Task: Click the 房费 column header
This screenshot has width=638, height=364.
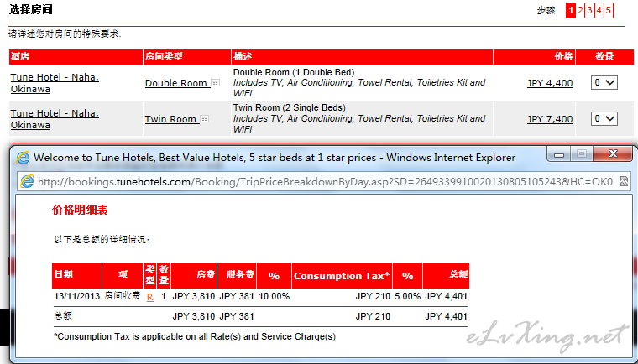Action: (x=194, y=276)
